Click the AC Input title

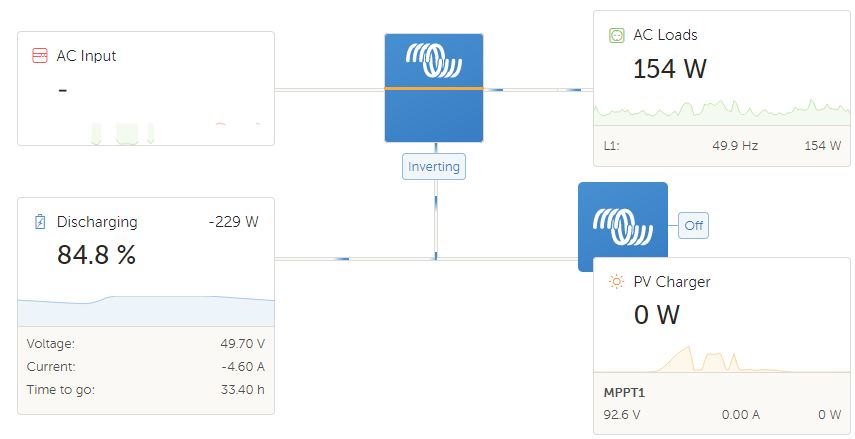point(86,56)
